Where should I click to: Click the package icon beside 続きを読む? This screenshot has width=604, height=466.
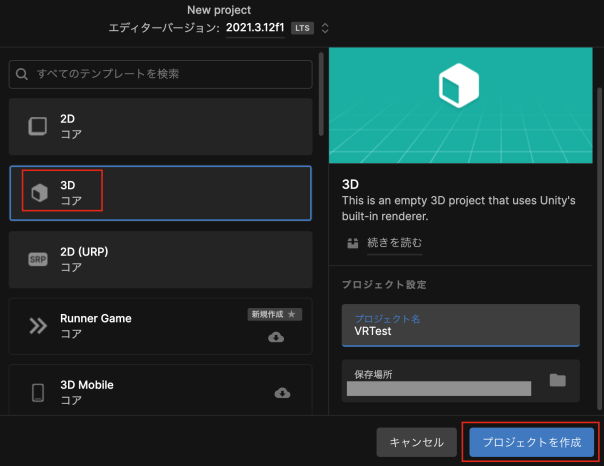point(352,243)
